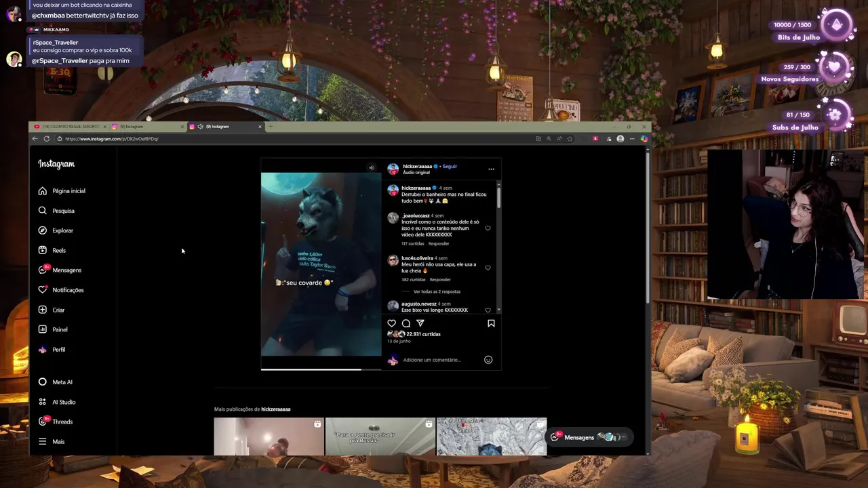Like the post with the heart icon
The image size is (868, 488).
pos(391,323)
